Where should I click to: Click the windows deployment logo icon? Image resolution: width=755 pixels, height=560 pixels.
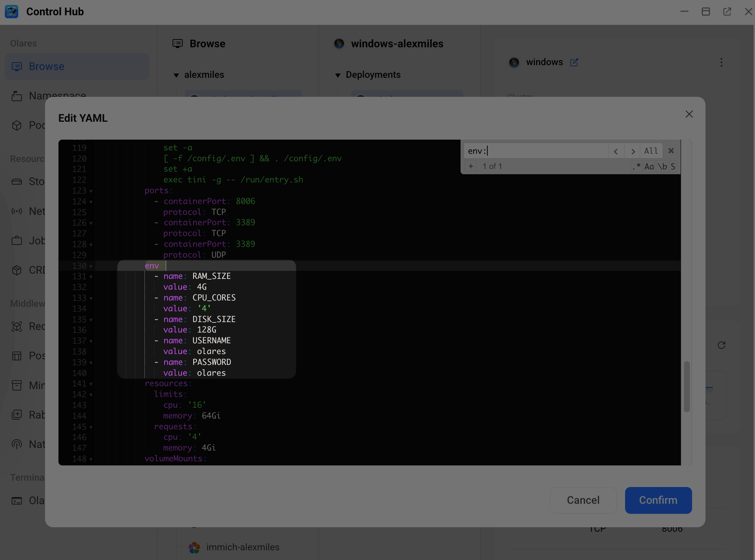(x=514, y=62)
